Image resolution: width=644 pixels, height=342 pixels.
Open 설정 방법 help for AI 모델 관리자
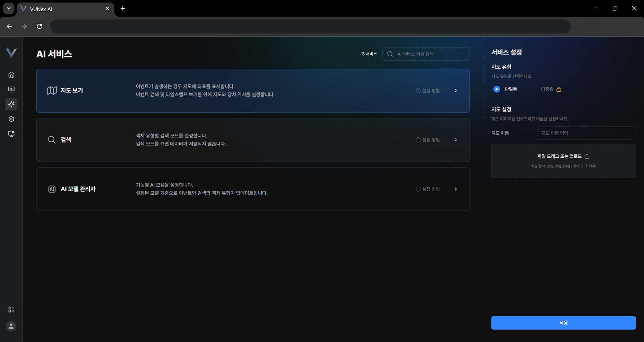(428, 189)
